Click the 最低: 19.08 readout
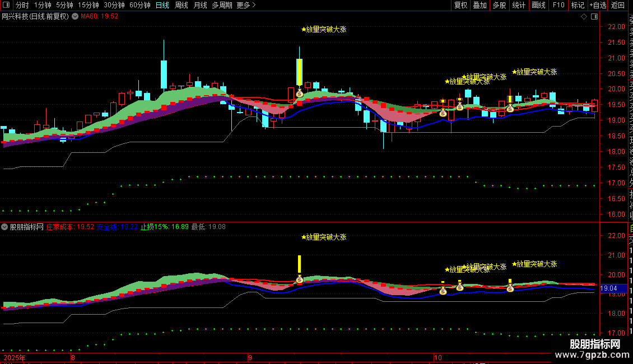This screenshot has height=364, width=633. tap(208, 227)
